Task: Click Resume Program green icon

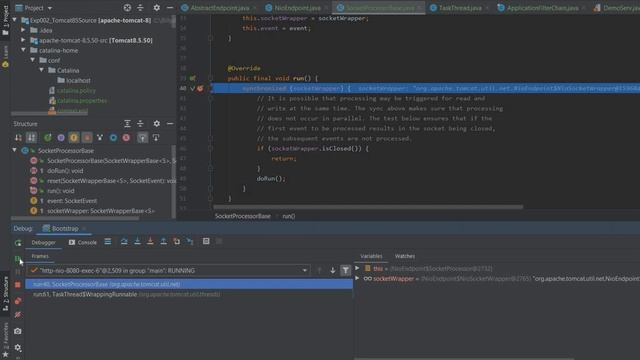Action: click(18, 259)
